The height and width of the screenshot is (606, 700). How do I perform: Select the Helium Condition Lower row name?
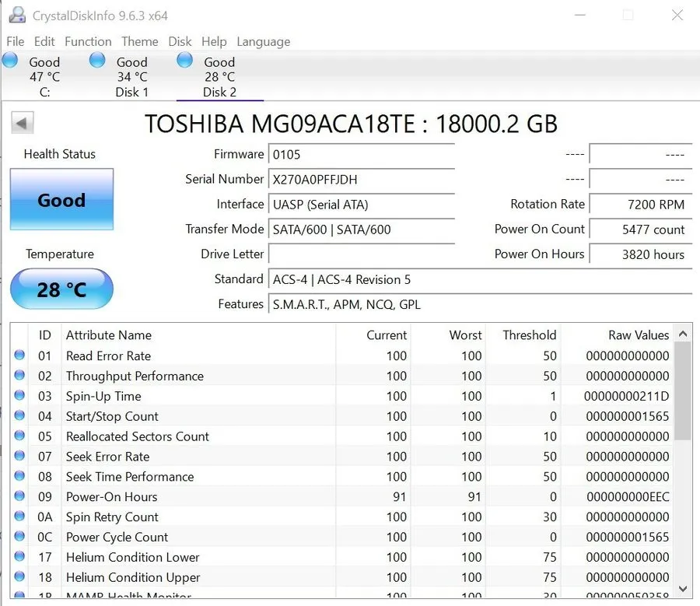(x=132, y=557)
